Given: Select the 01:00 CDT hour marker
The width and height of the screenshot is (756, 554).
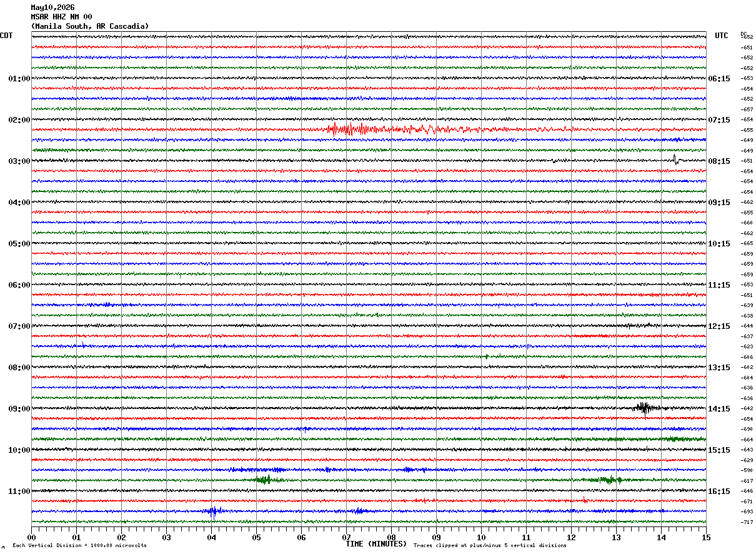Looking at the screenshot, I should pos(19,79).
